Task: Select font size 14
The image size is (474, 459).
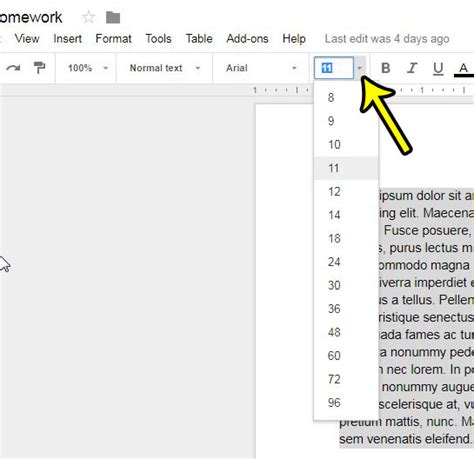Action: (x=346, y=215)
